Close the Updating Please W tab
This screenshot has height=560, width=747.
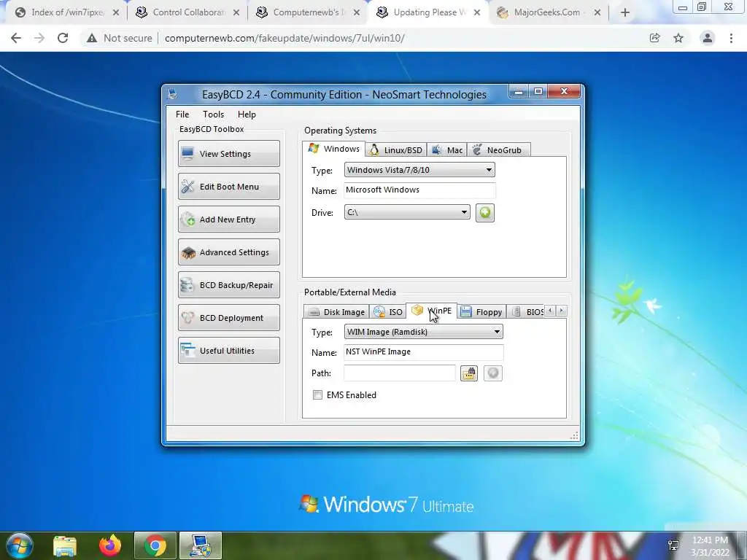point(477,13)
